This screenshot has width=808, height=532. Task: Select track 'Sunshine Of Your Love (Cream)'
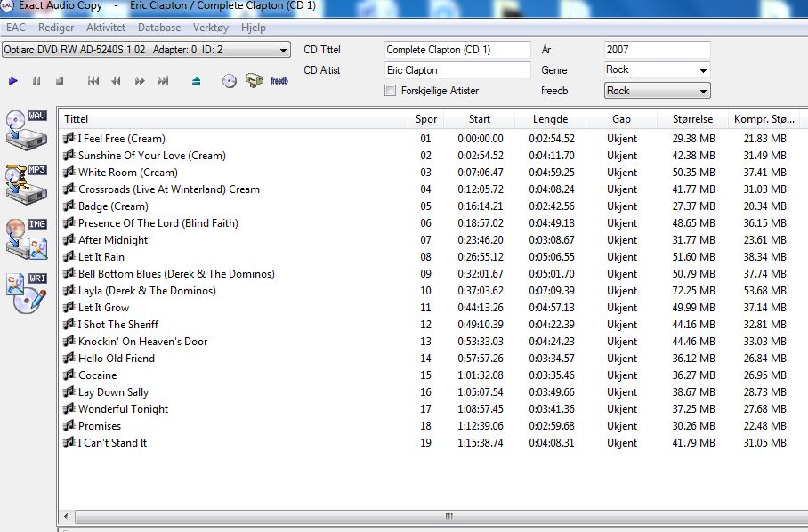[152, 156]
